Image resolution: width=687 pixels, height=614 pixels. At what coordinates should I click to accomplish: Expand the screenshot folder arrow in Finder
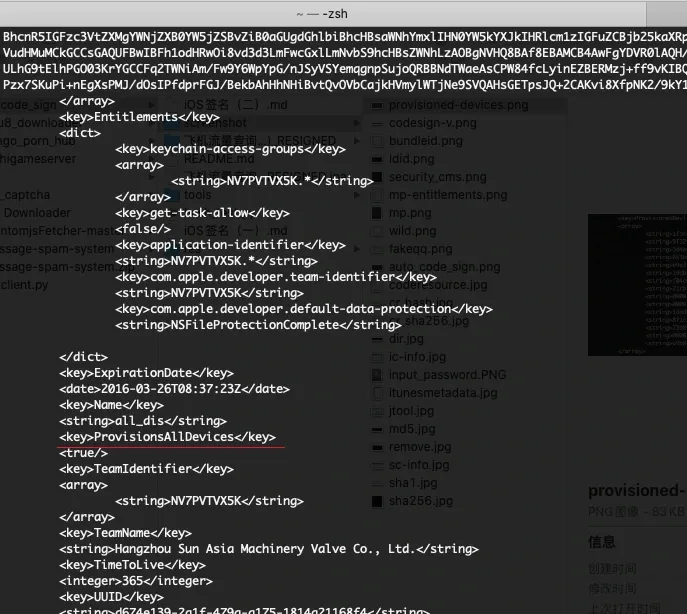(357, 123)
